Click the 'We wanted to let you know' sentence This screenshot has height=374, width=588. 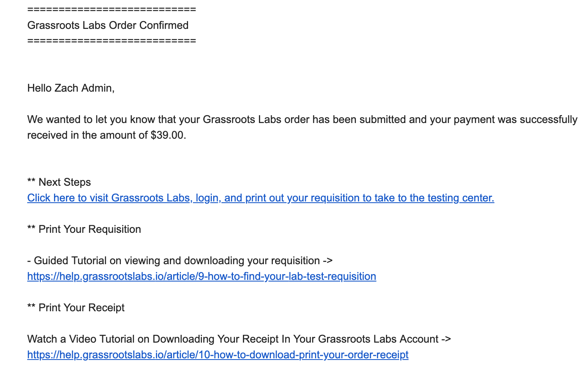click(x=302, y=128)
